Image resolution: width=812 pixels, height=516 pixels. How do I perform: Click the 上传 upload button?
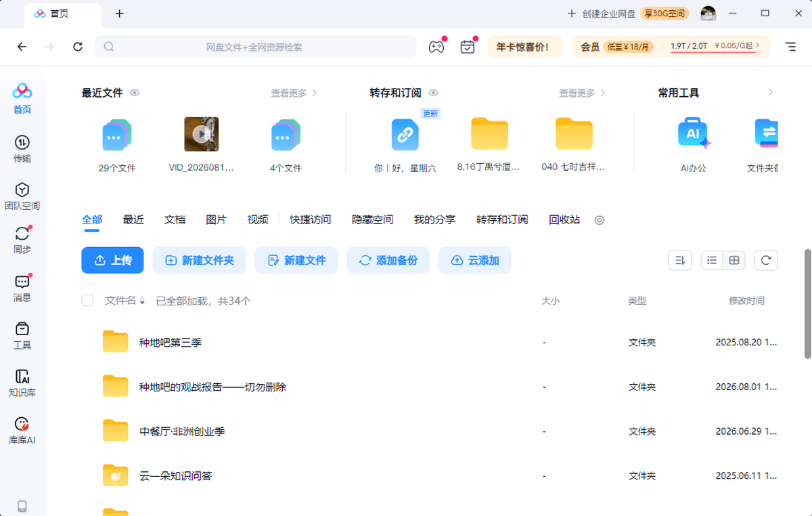tap(112, 260)
